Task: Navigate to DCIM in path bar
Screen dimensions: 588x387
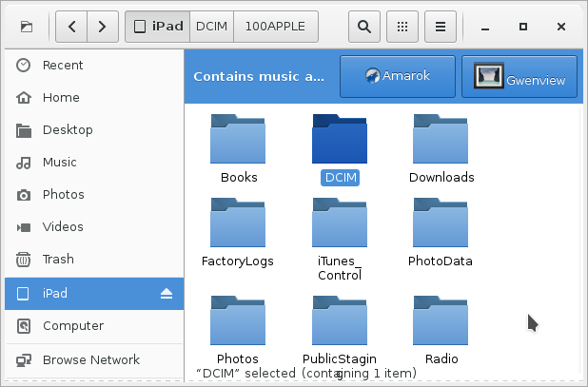Action: (211, 27)
